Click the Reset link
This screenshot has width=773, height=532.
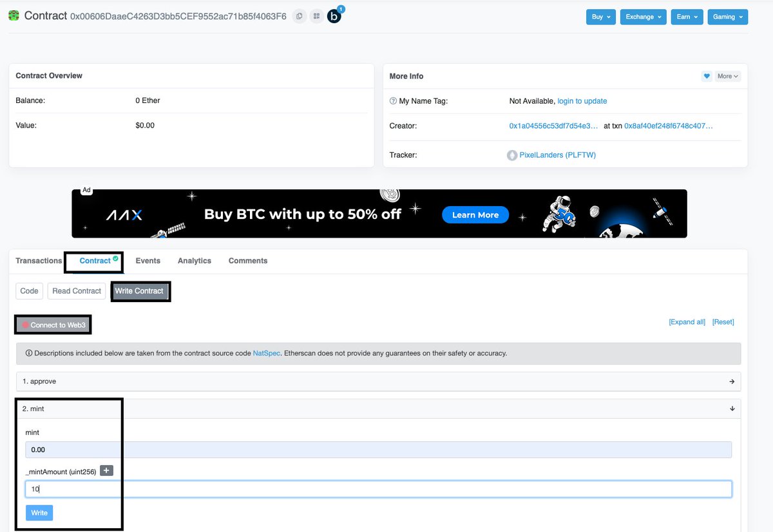click(723, 322)
